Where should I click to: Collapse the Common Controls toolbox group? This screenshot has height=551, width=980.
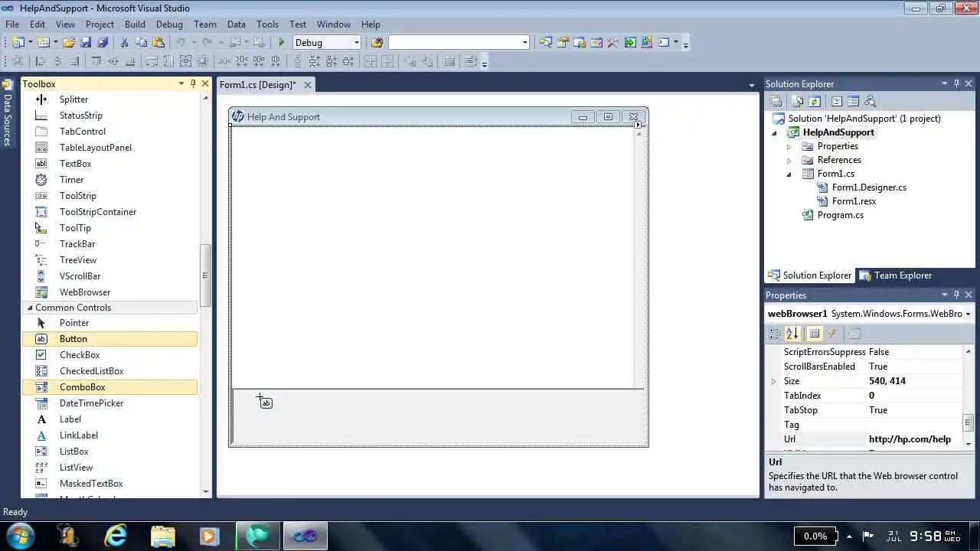(30, 308)
